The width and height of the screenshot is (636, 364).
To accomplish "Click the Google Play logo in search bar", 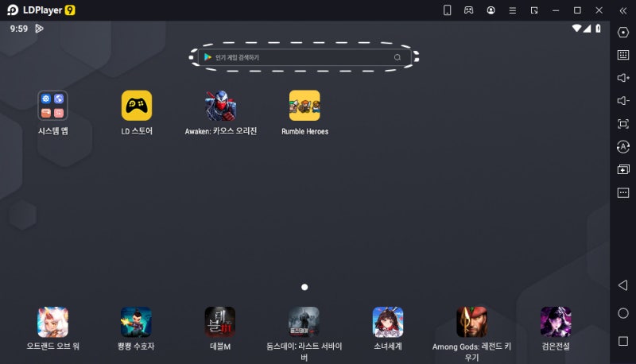I will (207, 57).
